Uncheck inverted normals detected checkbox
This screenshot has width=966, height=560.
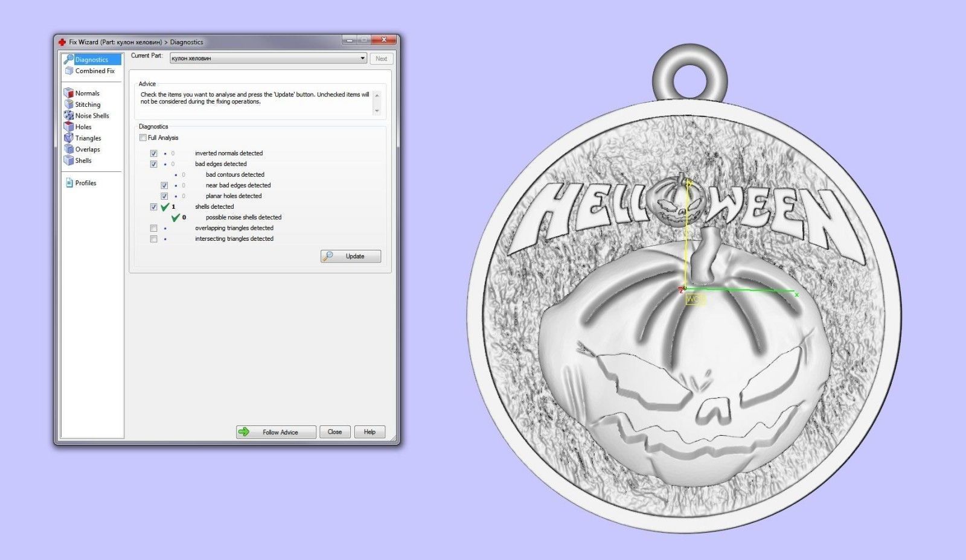[x=153, y=153]
